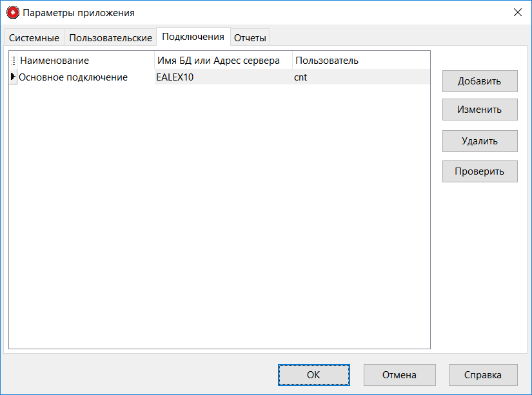Open help via the Справка button
The image size is (532, 395).
pyautogui.click(x=483, y=374)
